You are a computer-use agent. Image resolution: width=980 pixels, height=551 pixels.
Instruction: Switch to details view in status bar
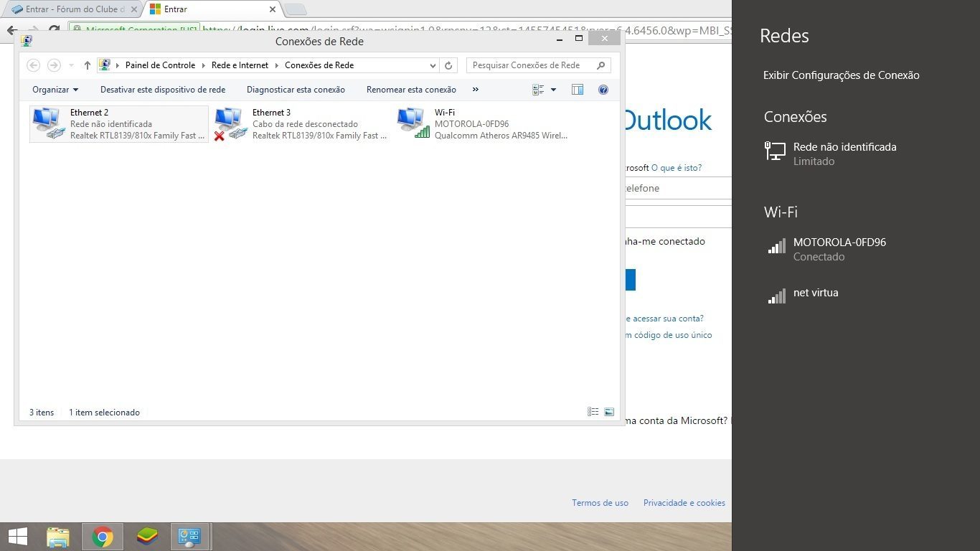[593, 412]
